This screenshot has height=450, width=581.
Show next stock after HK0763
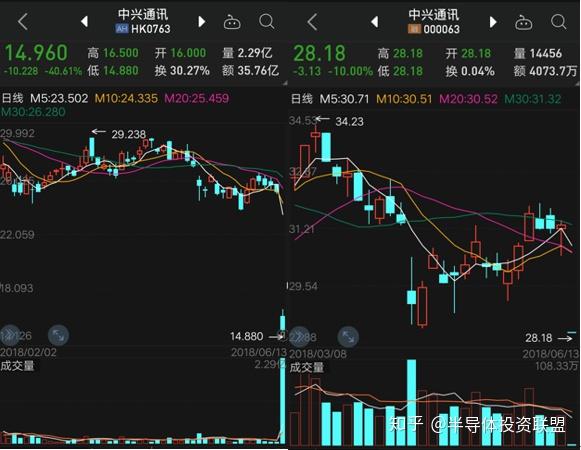point(202,21)
